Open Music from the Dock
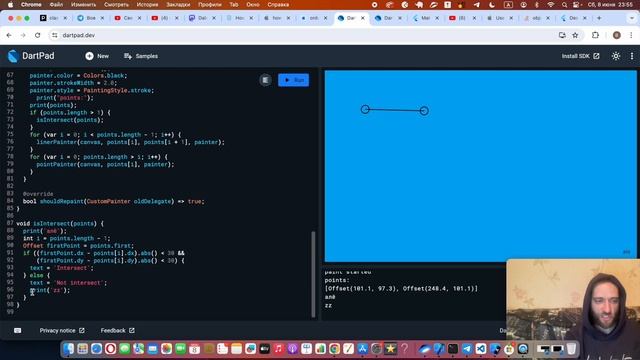The width and height of the screenshot is (640, 360). point(278,349)
